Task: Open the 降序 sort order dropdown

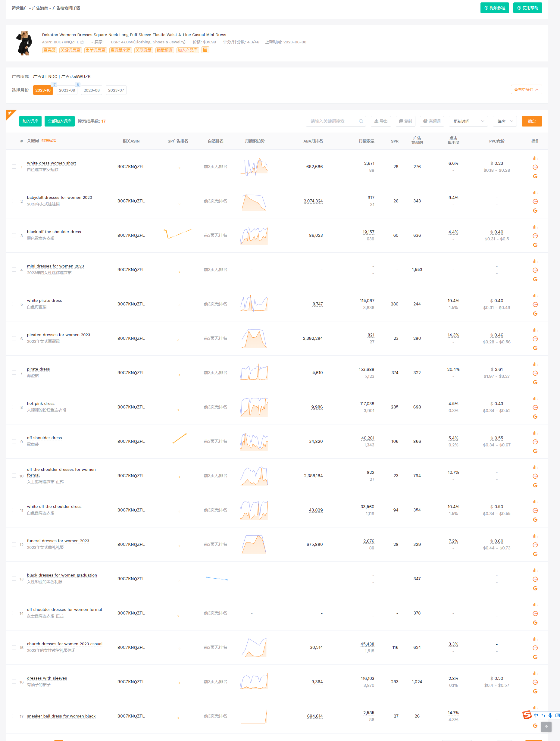Action: (x=504, y=121)
